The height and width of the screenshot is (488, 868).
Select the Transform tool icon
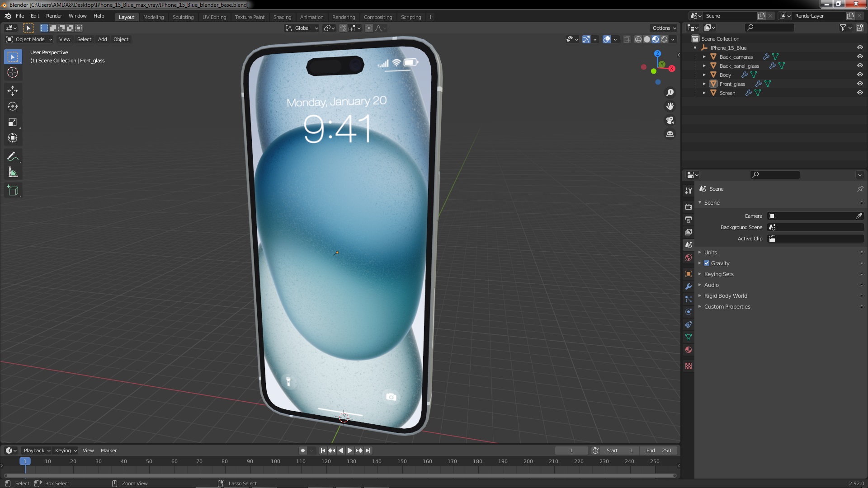[x=13, y=138]
